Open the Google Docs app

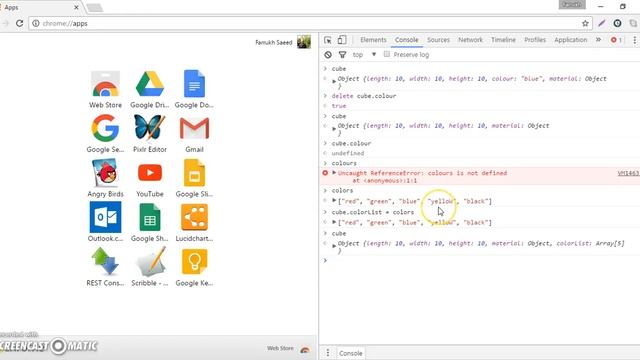[194, 89]
